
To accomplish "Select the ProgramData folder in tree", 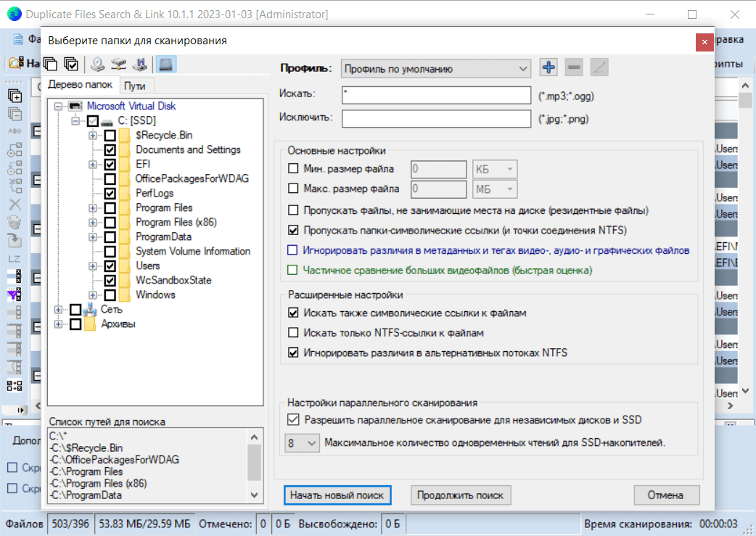I will [163, 237].
